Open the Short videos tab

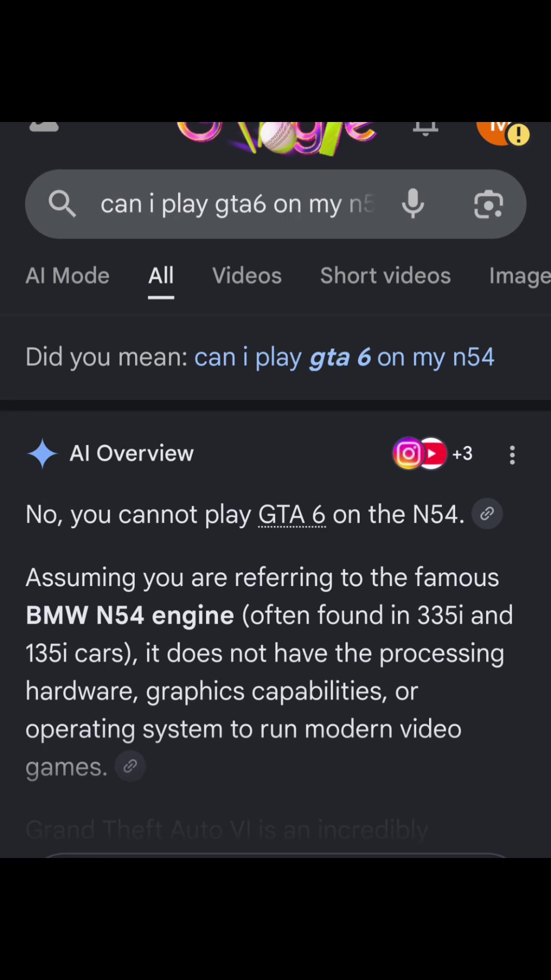[386, 276]
